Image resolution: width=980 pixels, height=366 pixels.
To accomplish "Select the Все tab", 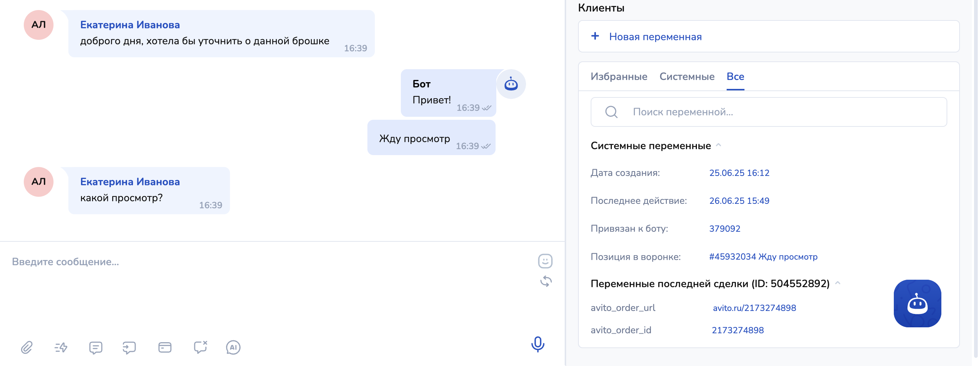I will pyautogui.click(x=735, y=77).
